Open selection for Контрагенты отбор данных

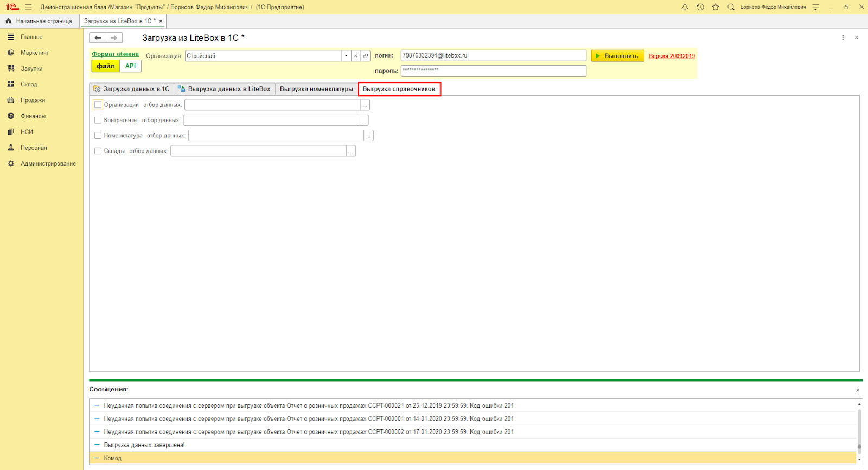(364, 120)
